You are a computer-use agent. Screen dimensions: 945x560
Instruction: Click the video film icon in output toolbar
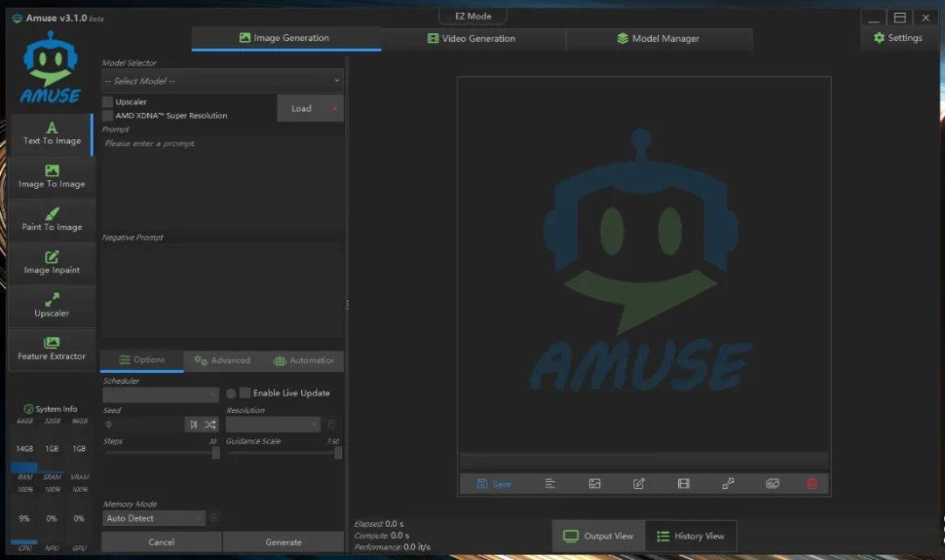(683, 483)
